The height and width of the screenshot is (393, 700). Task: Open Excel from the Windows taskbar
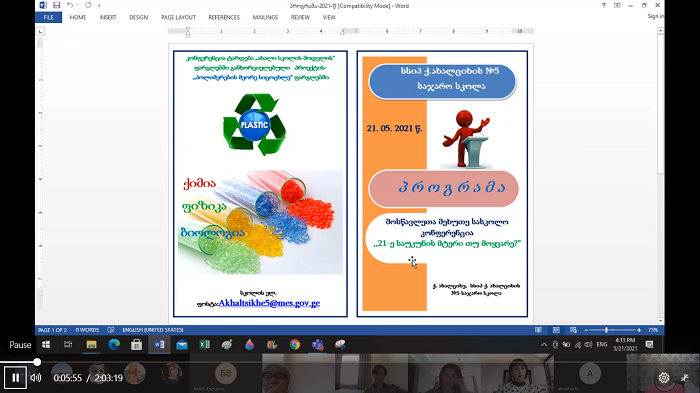pyautogui.click(x=204, y=344)
